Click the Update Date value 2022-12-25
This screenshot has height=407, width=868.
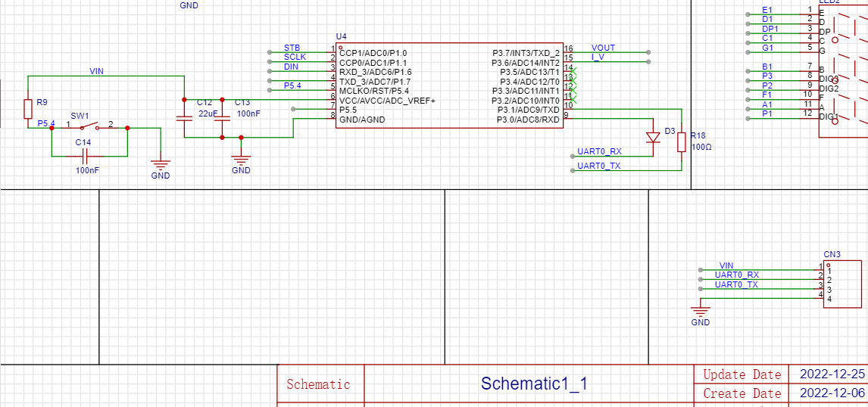point(832,373)
